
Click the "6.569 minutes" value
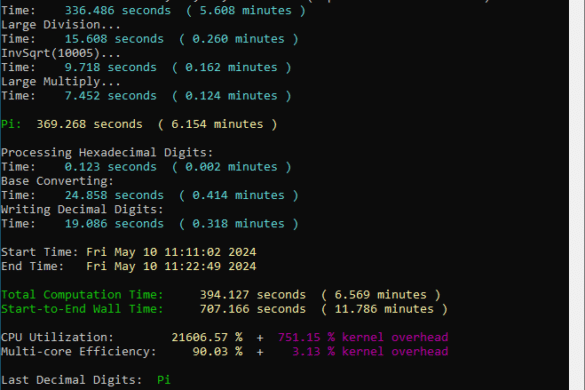[381, 295]
